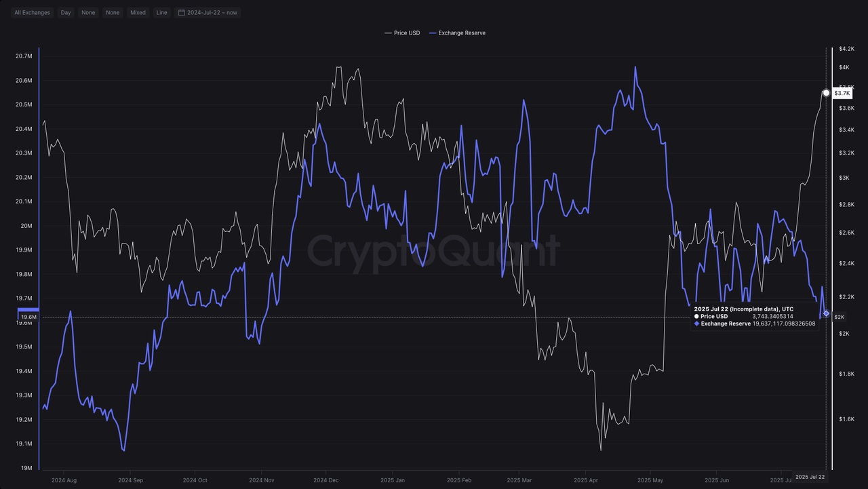Click the 2024 Oct x-axis label
Viewport: 868px width, 489px height.
pyautogui.click(x=195, y=480)
